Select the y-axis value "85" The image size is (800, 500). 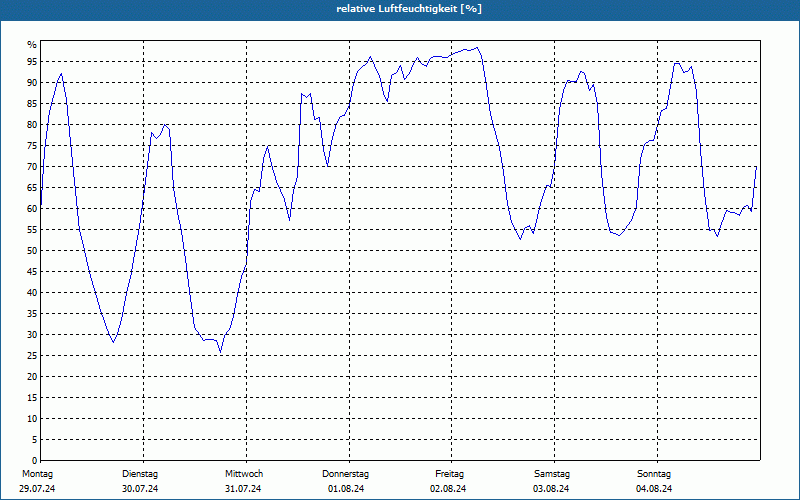[32, 104]
